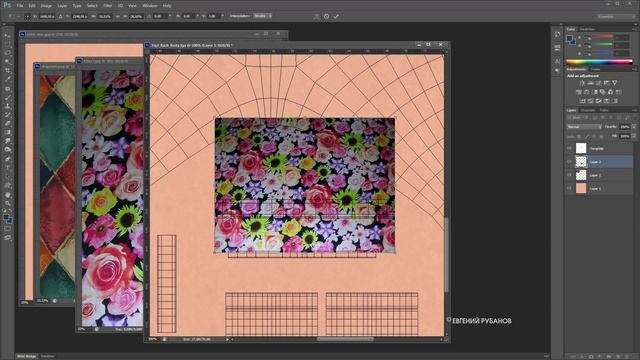Select the Eyedropper tool
Screen dimensions: 640x360
point(7,80)
